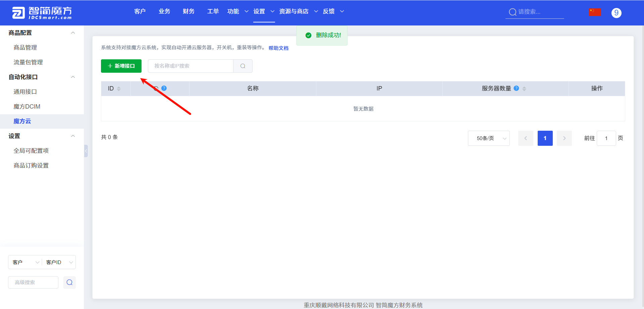
Task: Toggle sorting on 服务器数量 column
Action: tap(525, 88)
